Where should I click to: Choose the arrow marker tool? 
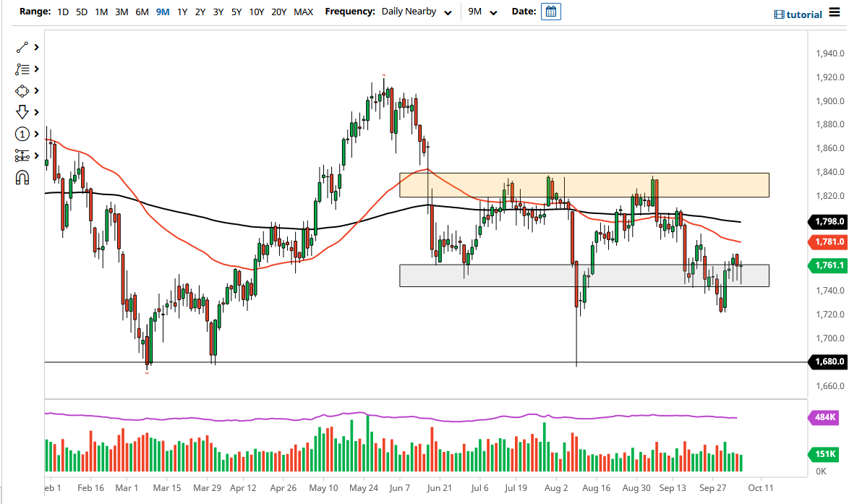(22, 113)
